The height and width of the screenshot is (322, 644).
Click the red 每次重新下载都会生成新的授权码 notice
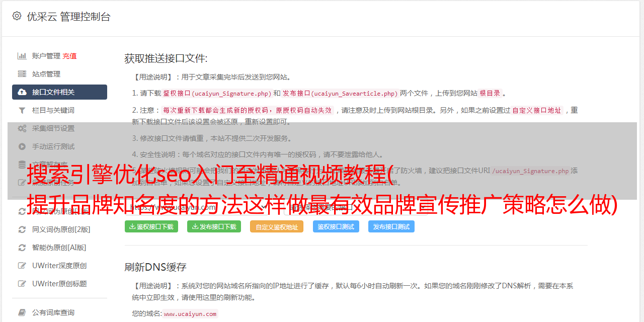tap(248, 110)
